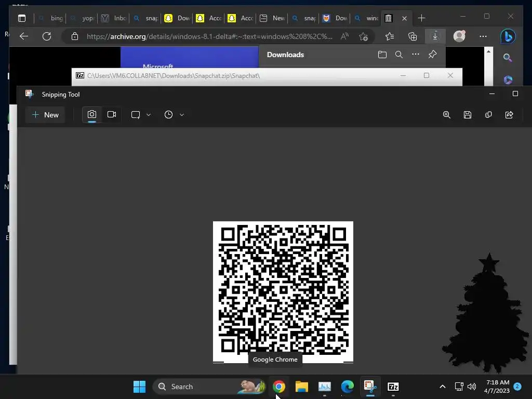
Task: Click Snipping Tool taskbar icon
Action: [x=370, y=387]
